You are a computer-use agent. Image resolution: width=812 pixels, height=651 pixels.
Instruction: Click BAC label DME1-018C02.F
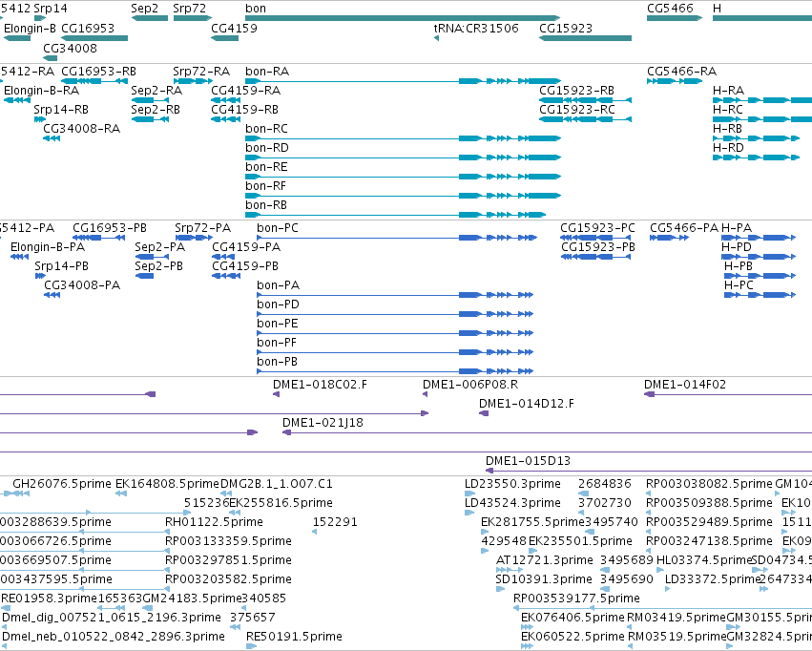coord(320,385)
